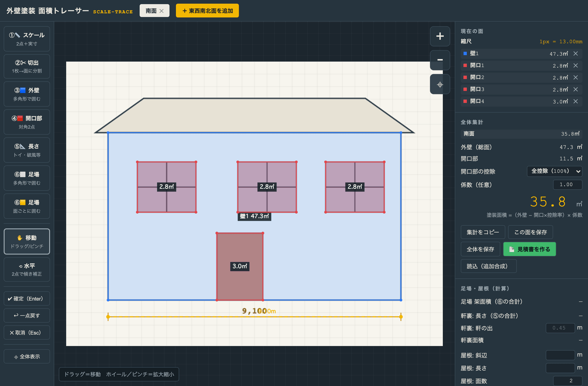Activate the 移動 pan tool
Image resolution: width=588 pixels, height=386 pixels.
27,242
